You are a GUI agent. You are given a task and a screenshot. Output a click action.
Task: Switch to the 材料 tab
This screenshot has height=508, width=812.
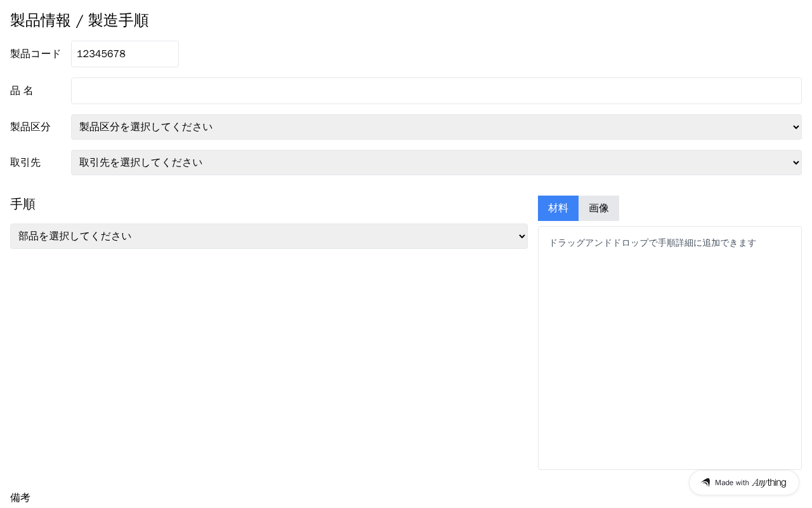point(558,208)
